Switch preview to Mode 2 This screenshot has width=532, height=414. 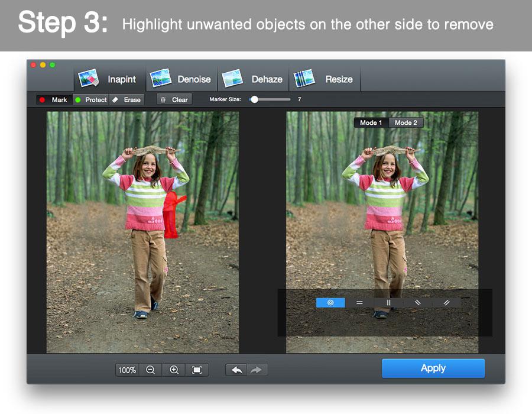point(406,122)
